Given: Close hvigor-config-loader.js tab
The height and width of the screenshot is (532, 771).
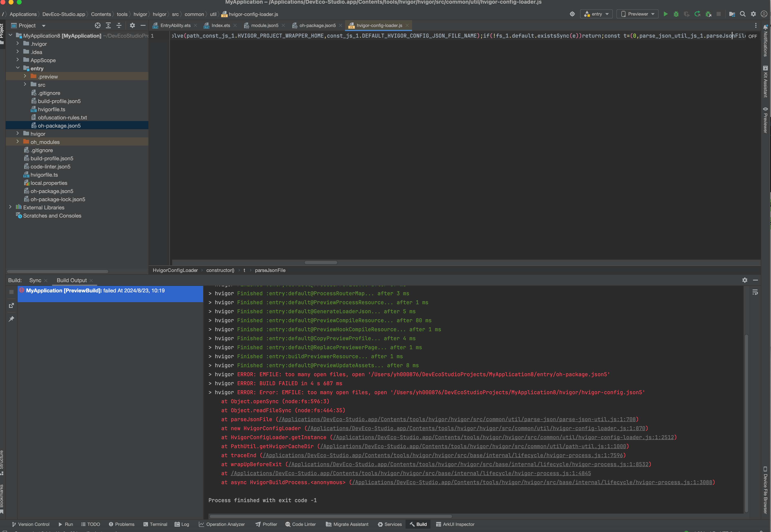Looking at the screenshot, I should (x=407, y=25).
